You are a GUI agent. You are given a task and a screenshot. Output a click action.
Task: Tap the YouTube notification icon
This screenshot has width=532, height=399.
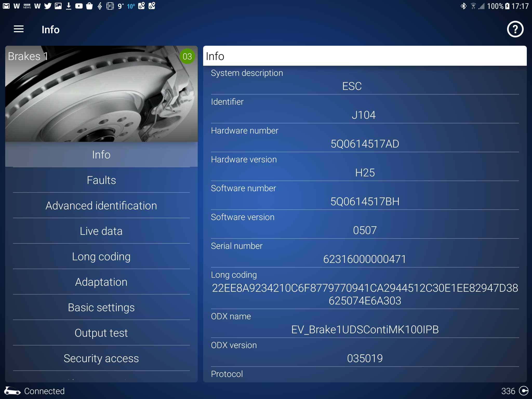pos(79,6)
